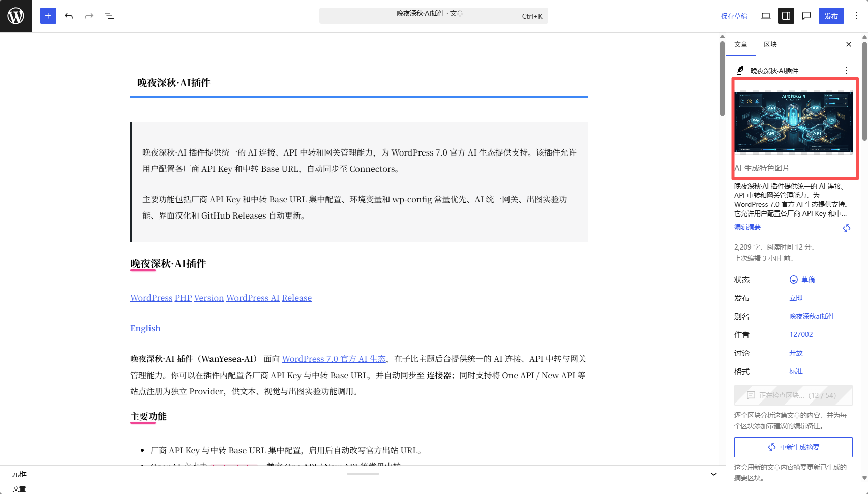This screenshot has width=868, height=494.
Task: Open the comments notes icon
Action: [806, 16]
